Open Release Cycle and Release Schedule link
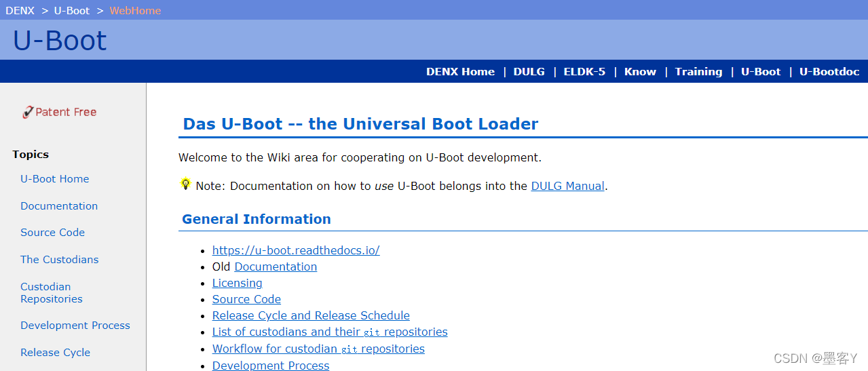Screen dimensions: 868x371 tap(311, 315)
